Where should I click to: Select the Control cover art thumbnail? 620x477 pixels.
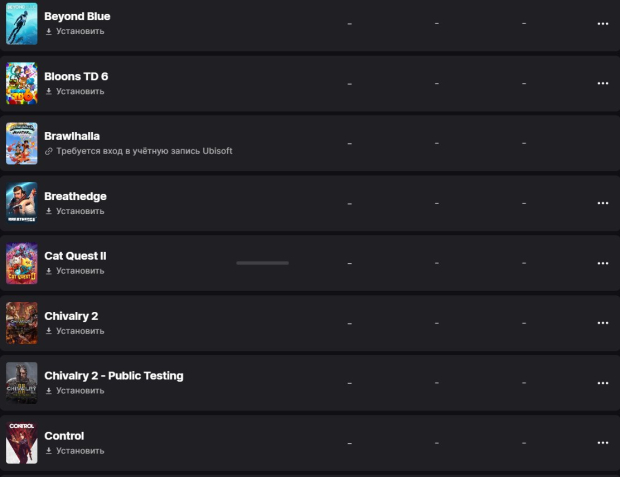click(22, 443)
